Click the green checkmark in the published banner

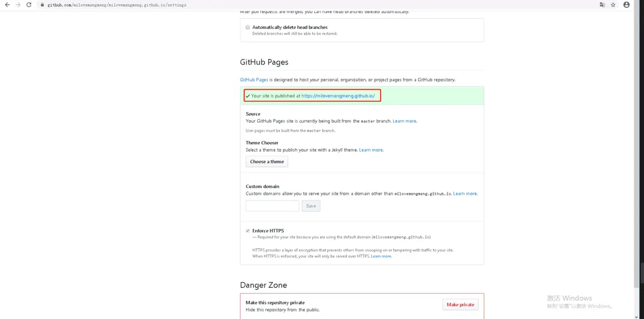pyautogui.click(x=249, y=96)
